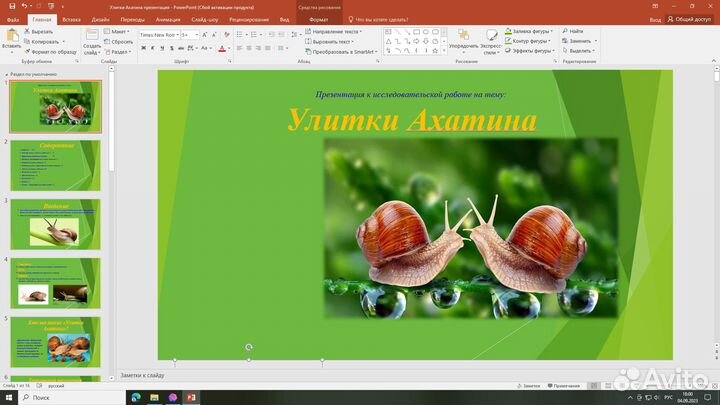
Task: Click the Paste (Вставить) clipboard icon
Action: click(11, 37)
